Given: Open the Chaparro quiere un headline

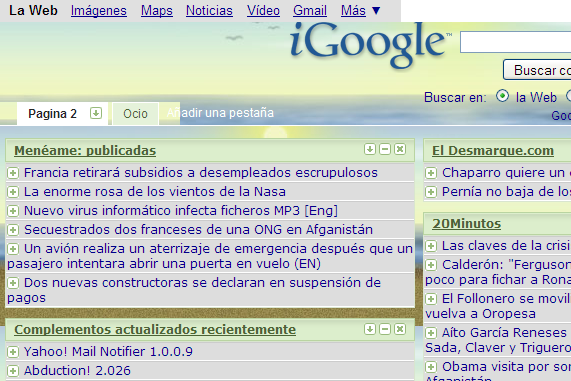Looking at the screenshot, I should [507, 173].
